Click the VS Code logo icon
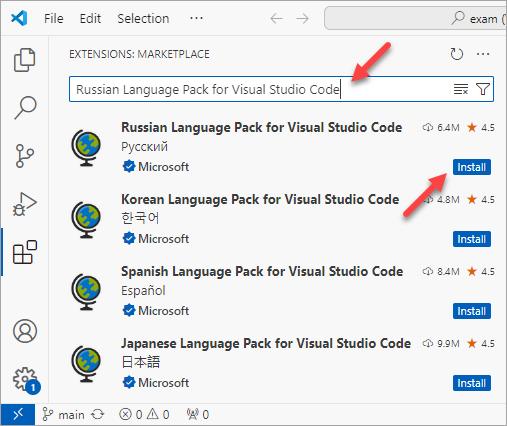The image size is (507, 426). click(x=19, y=18)
